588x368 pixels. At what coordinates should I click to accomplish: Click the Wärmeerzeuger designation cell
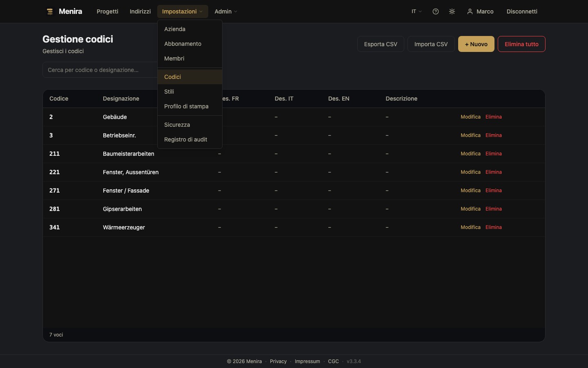[x=124, y=227]
